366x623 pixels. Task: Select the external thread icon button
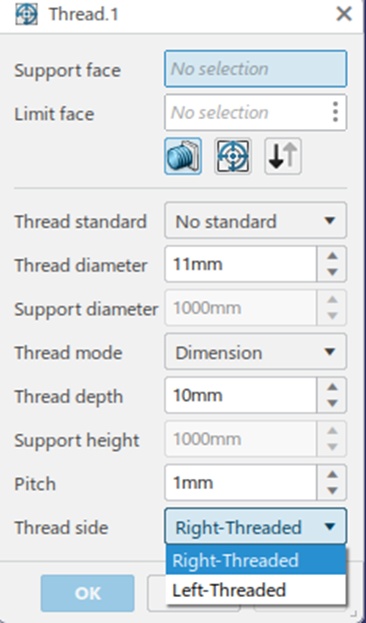point(183,156)
